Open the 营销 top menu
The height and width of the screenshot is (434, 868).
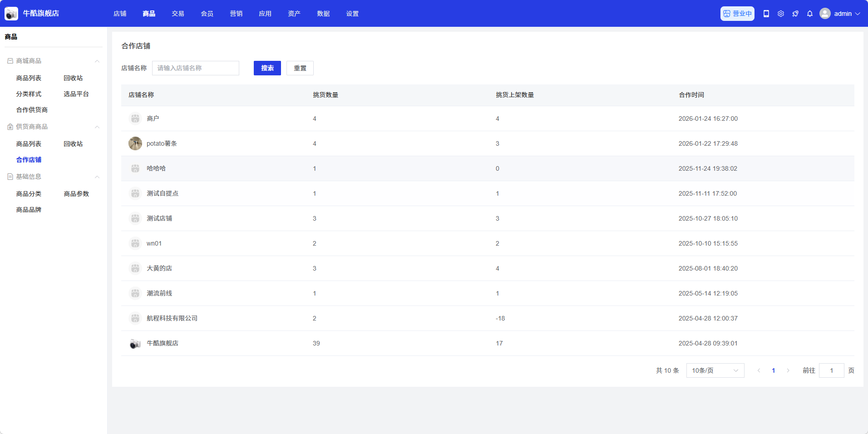pyautogui.click(x=236, y=14)
